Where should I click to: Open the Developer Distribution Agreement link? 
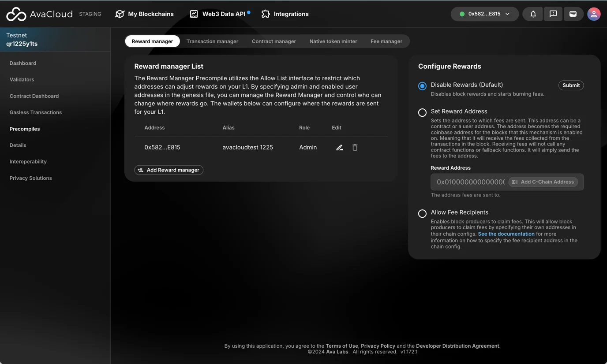pos(457,346)
